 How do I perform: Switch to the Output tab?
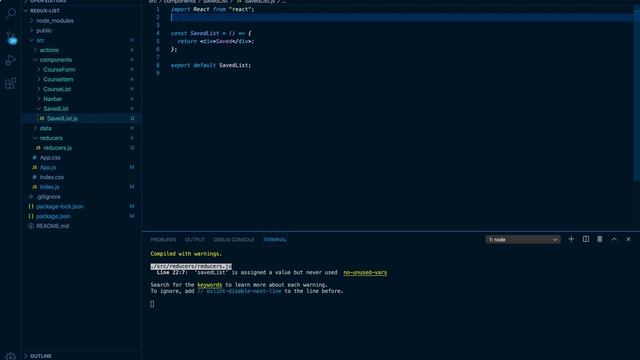point(195,240)
